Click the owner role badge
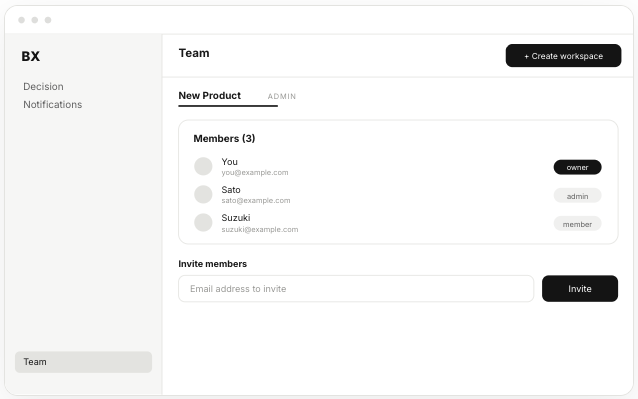The width and height of the screenshot is (638, 399). (577, 167)
